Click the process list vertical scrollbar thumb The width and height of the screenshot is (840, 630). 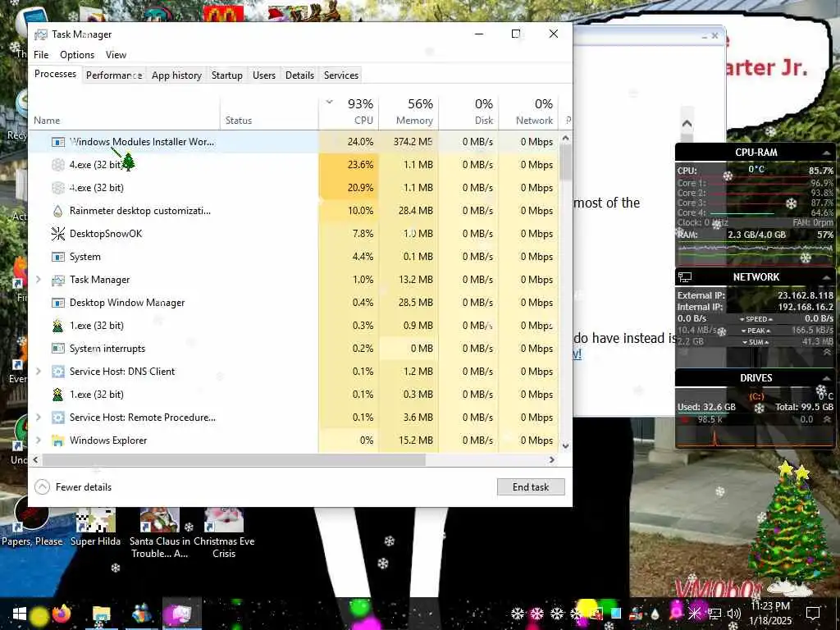[x=565, y=162]
